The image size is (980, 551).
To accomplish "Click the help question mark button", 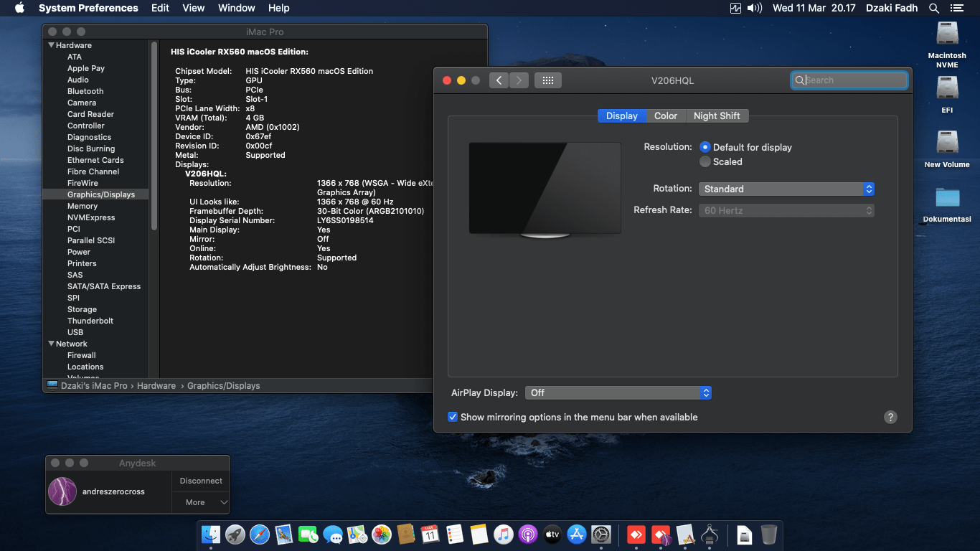I will tap(890, 417).
